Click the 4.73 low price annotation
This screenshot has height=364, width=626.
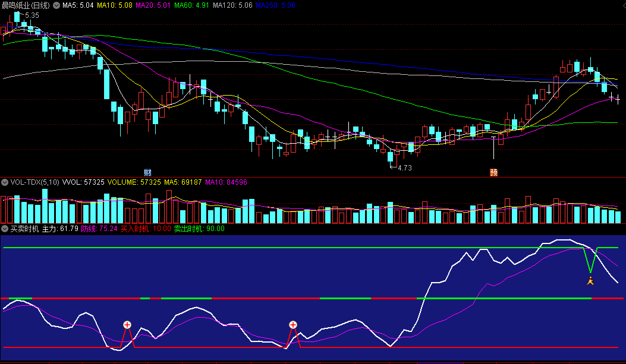pos(405,168)
